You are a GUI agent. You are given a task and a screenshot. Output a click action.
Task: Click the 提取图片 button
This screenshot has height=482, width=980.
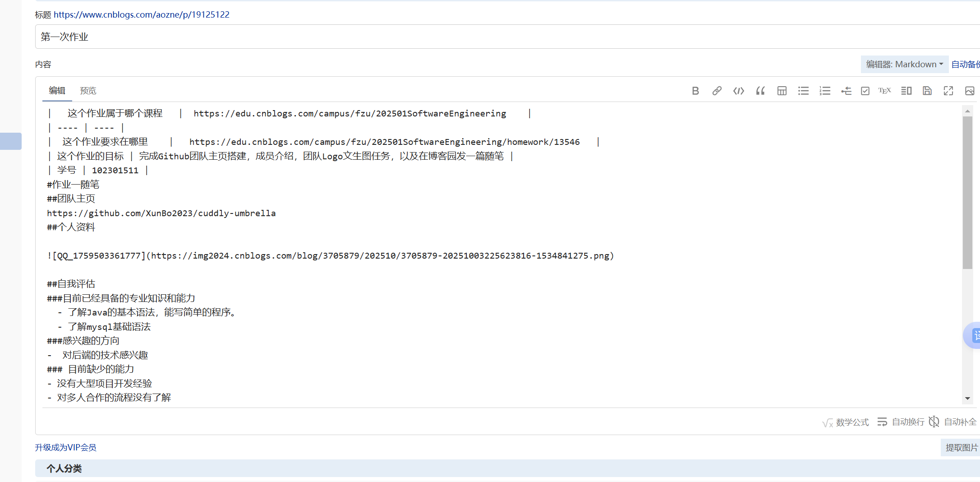961,448
